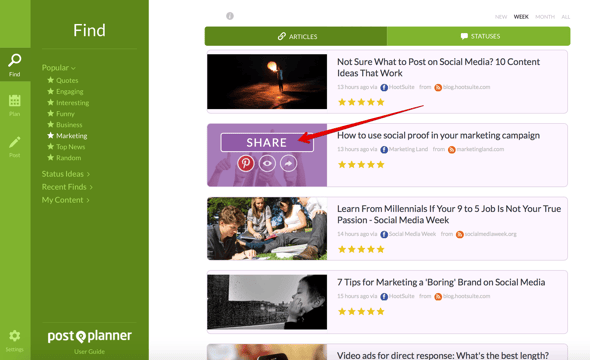Open Learn From Millennials article title

(x=449, y=214)
